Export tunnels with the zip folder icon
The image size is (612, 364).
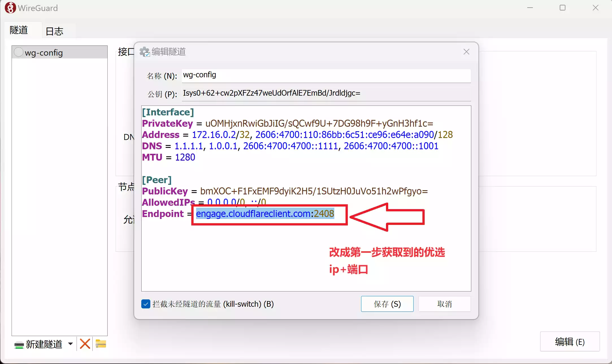[101, 344]
